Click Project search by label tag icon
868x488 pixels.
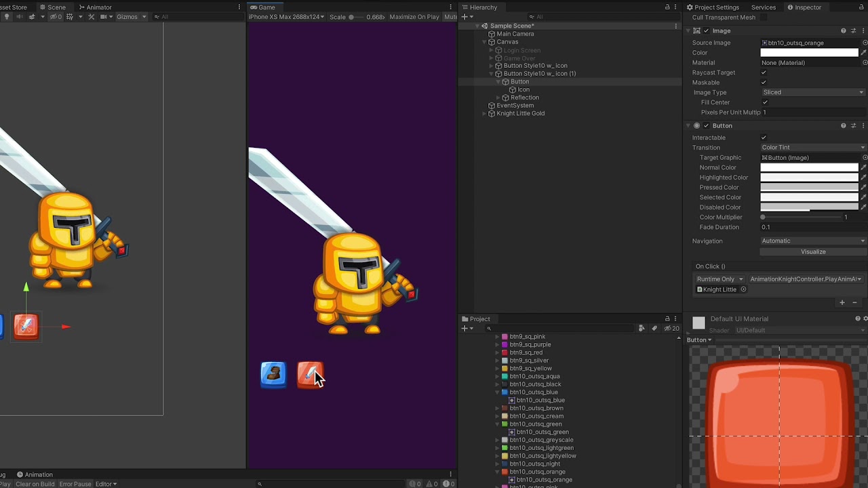coord(654,328)
